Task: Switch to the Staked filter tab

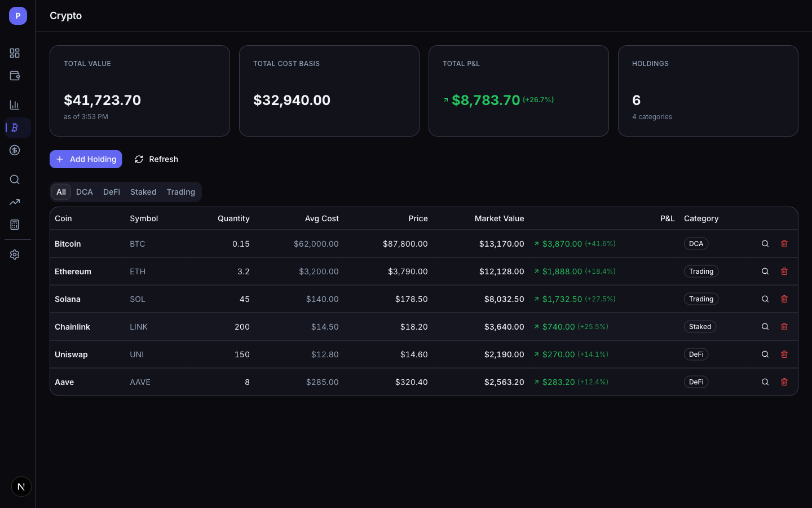Action: tap(143, 192)
